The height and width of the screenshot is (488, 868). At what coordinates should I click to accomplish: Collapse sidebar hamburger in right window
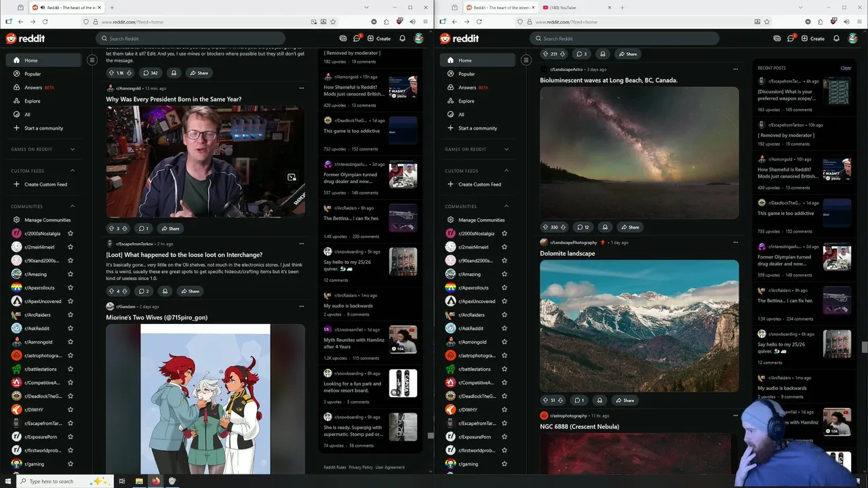(526, 60)
